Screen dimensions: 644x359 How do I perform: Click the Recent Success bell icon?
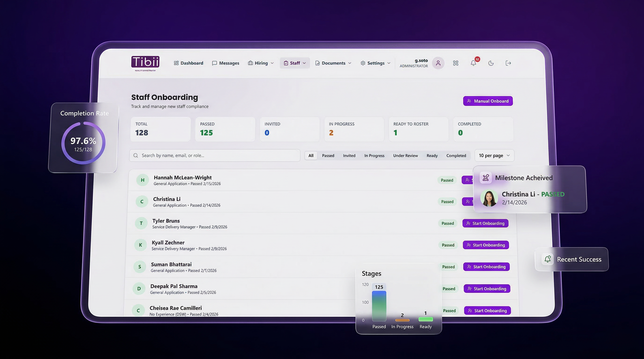[547, 259]
